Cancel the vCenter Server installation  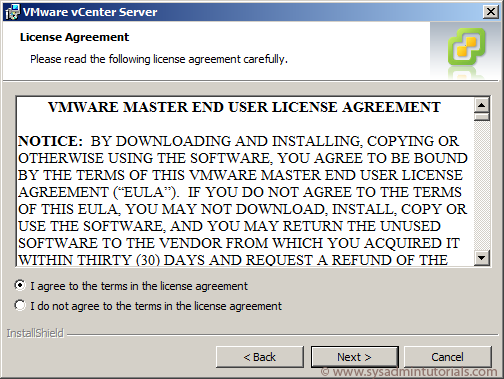pos(447,357)
